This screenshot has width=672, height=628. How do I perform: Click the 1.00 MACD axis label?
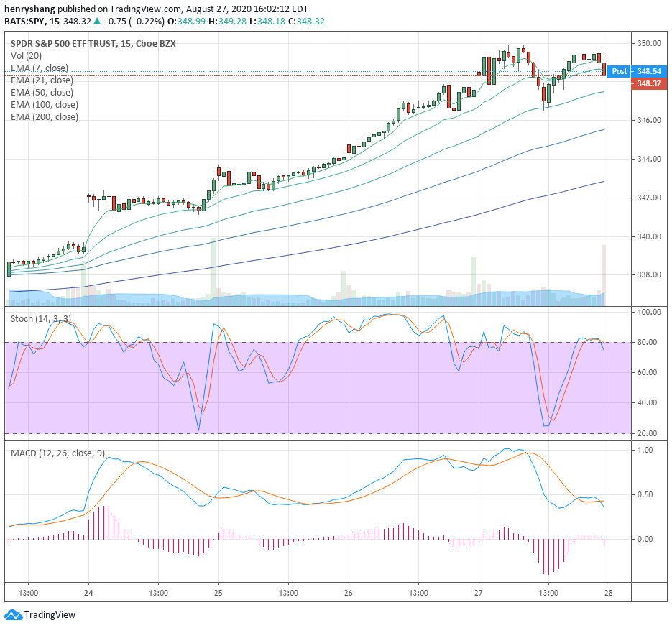click(x=645, y=451)
